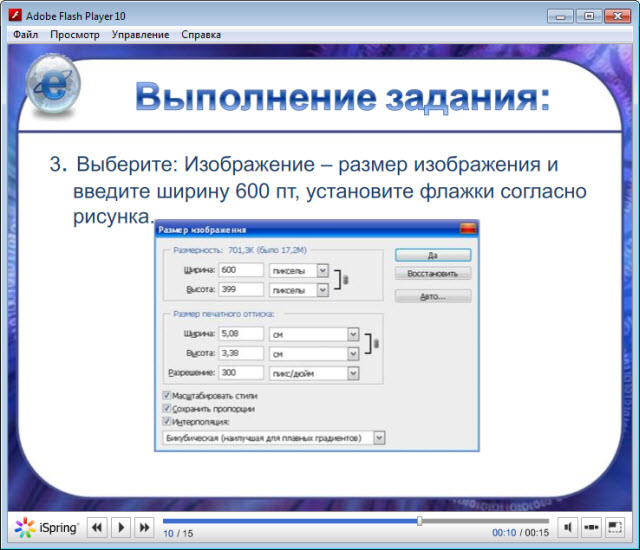Click the 'Размер печатного оттиска' label

pyautogui.click(x=224, y=314)
